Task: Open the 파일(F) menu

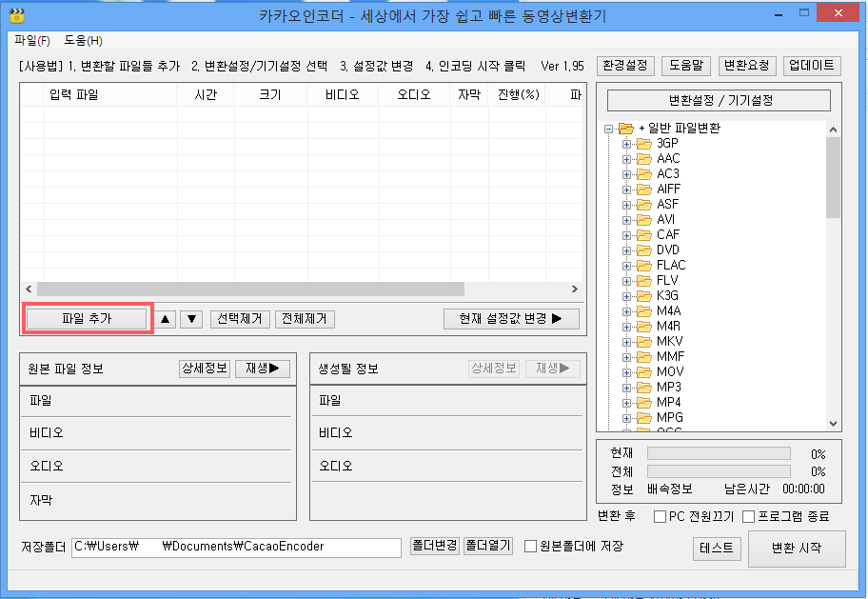Action: tap(32, 40)
